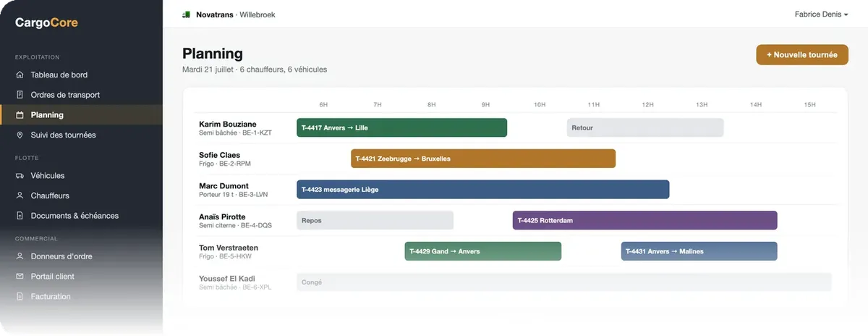Click the Tableau de bord home icon
Viewport: 868px width, 336px height.
(x=20, y=75)
